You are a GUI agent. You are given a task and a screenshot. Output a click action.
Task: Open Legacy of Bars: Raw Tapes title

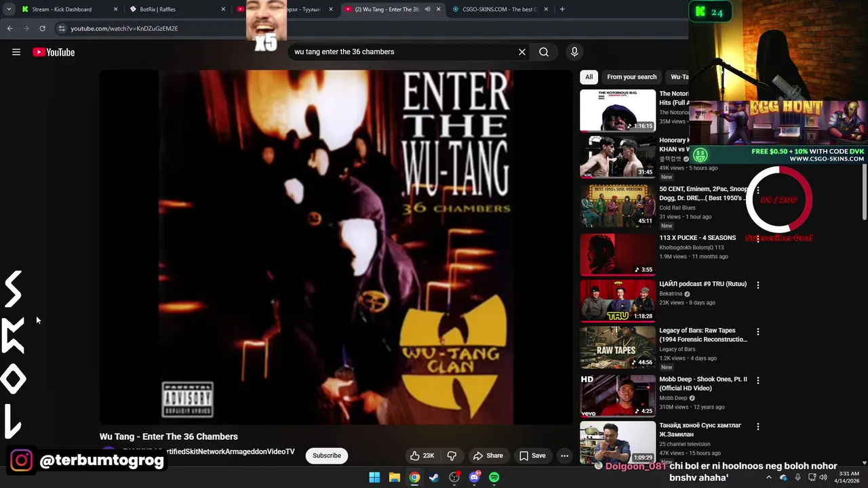703,335
